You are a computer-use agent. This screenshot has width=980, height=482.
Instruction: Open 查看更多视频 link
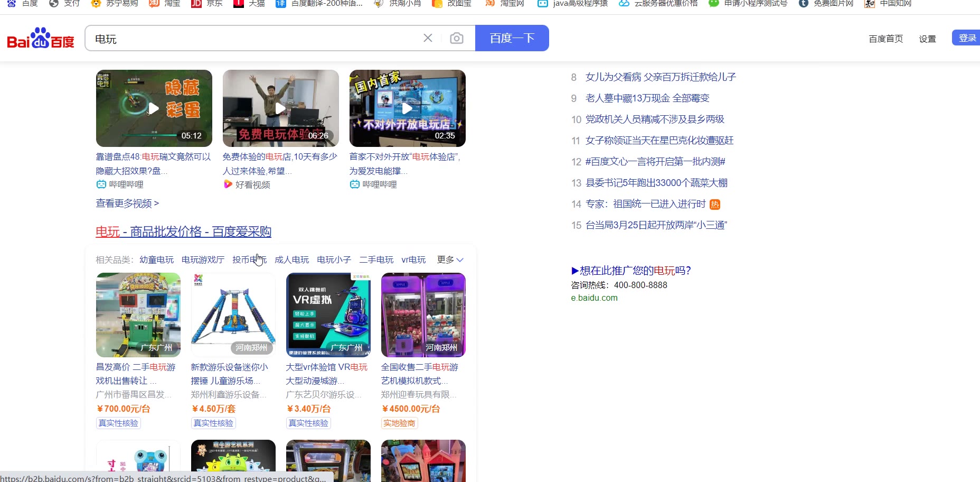click(127, 203)
